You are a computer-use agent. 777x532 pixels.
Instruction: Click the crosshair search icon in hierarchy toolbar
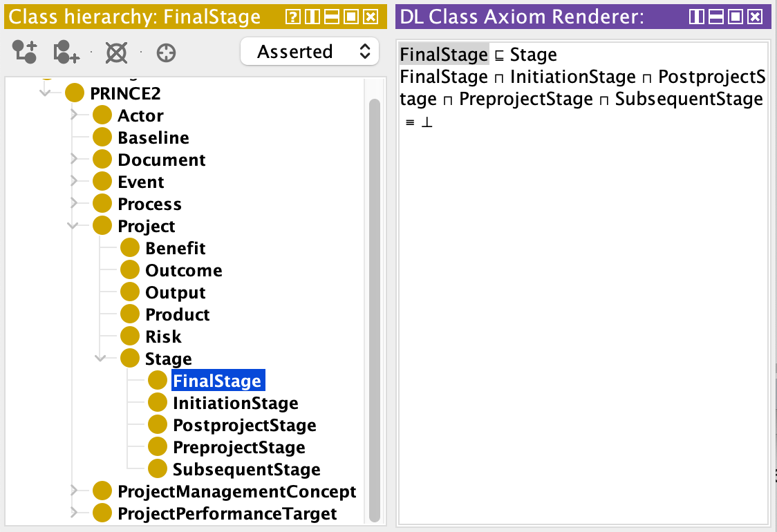click(x=167, y=52)
